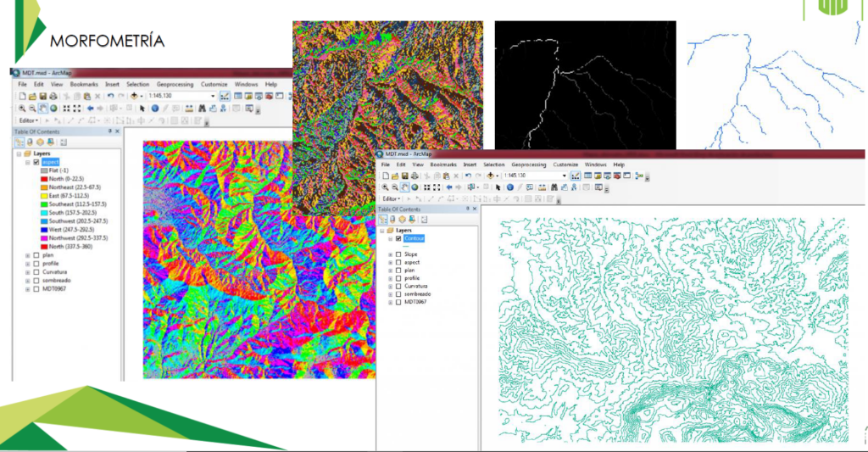Open Editor dropdown in right ArcMap window

(x=391, y=198)
